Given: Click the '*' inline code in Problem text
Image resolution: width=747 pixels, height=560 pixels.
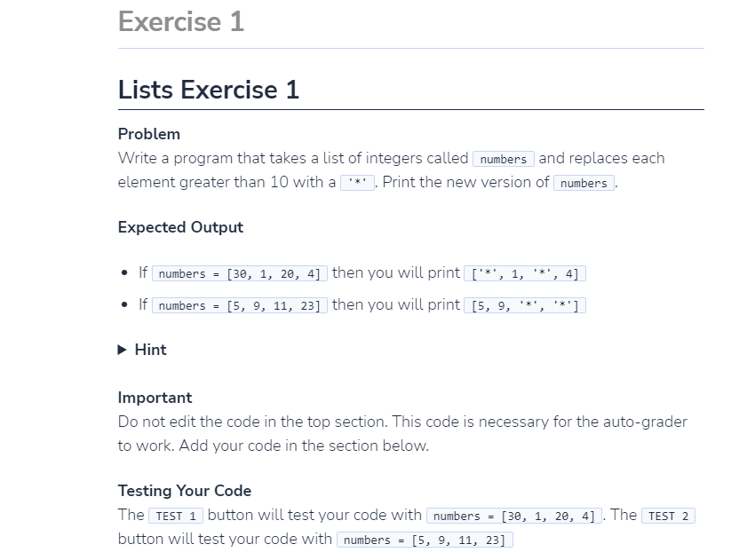Looking at the screenshot, I should [357, 183].
